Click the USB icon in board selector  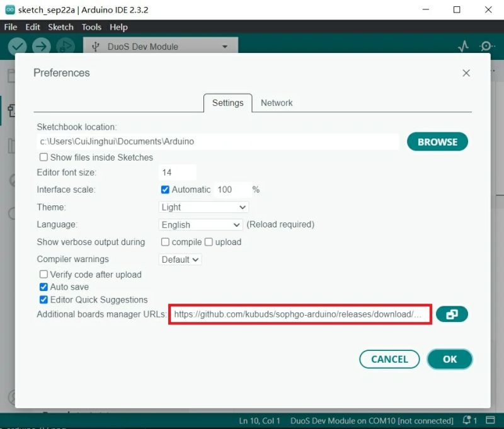(96, 47)
